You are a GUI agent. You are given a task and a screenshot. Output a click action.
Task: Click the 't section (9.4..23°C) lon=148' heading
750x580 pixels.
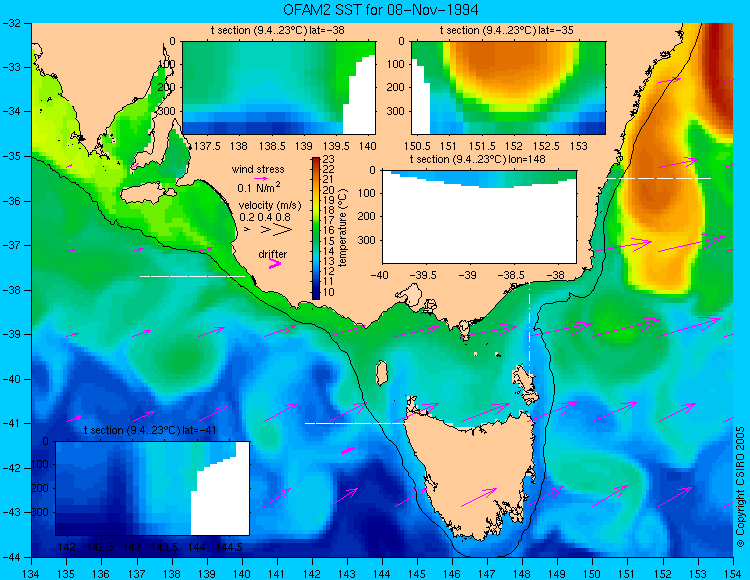478,159
